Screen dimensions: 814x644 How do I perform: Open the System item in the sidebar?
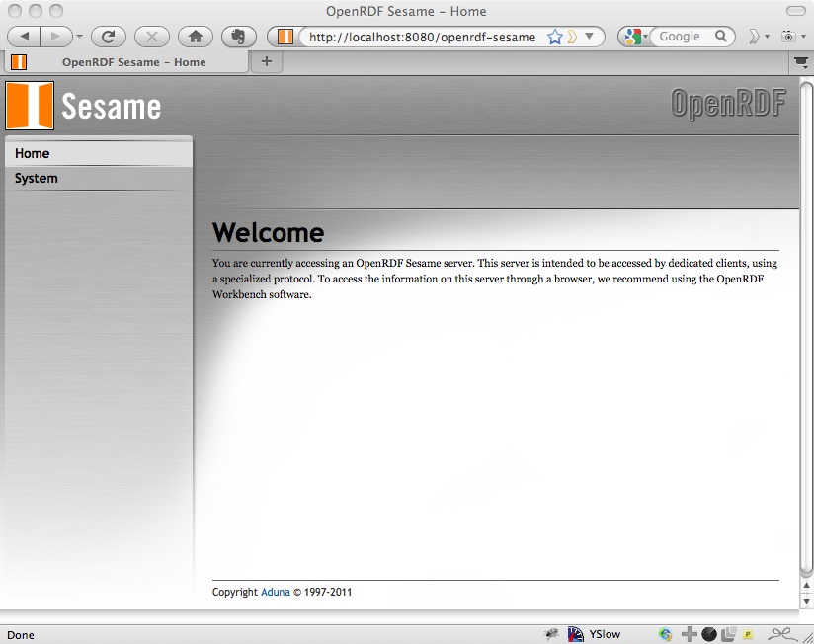tap(99, 178)
